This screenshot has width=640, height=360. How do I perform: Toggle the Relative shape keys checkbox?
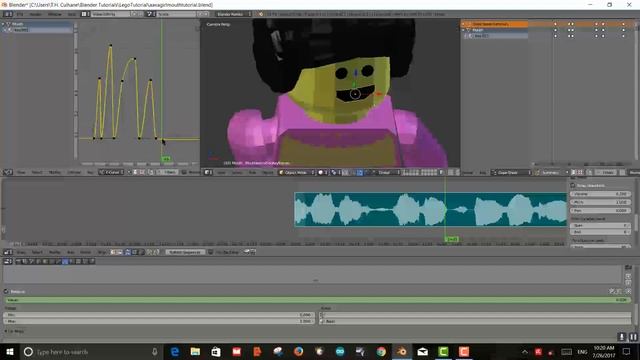click(x=6, y=291)
